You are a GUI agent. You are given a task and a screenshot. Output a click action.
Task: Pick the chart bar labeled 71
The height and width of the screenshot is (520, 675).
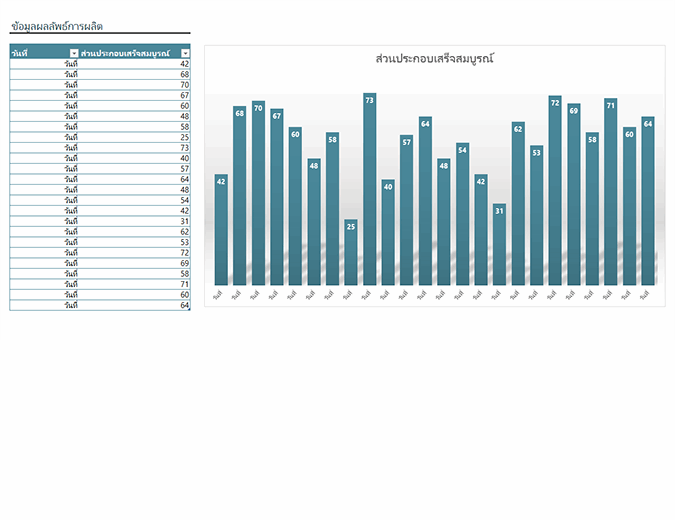point(610,190)
